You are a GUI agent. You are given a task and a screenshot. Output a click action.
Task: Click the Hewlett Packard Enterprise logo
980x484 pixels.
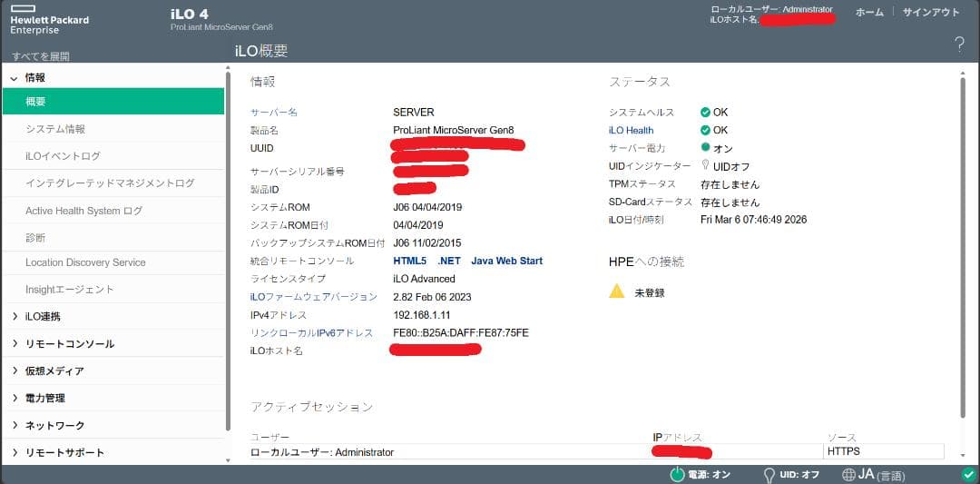49,19
